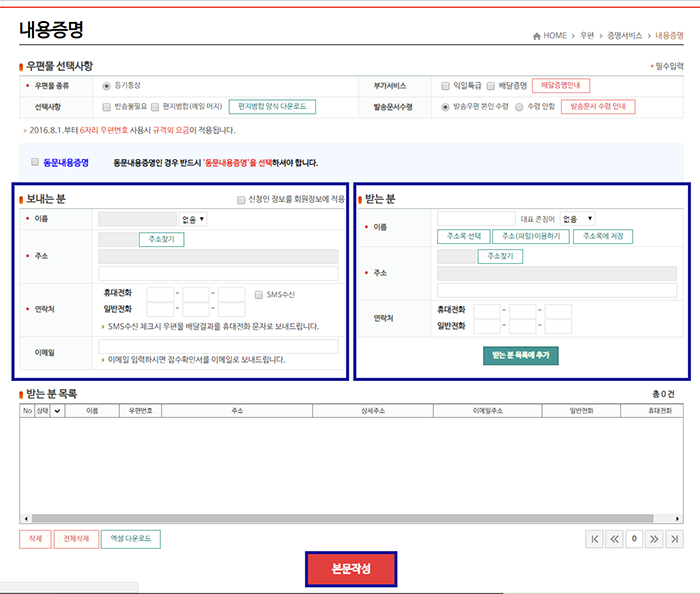
Task: Click 엑셀 다운로드 button
Action: click(130, 539)
